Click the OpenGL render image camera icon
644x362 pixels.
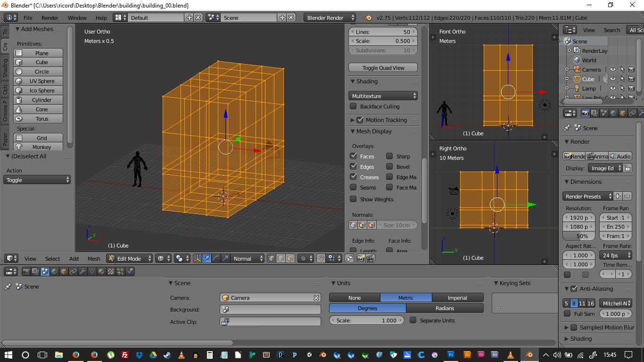(x=361, y=258)
